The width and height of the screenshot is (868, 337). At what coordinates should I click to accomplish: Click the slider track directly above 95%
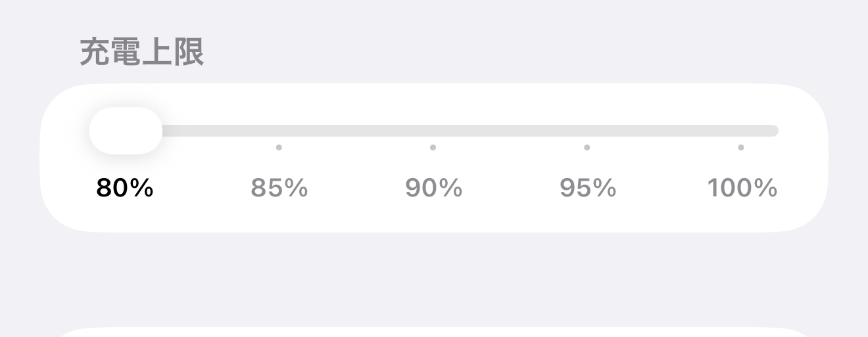point(587,131)
